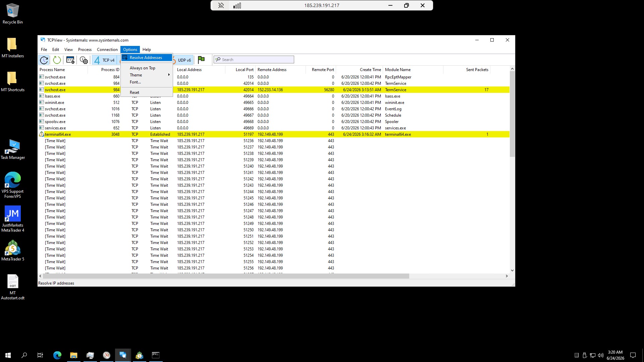Click the process properties gear toolbar icon
The width and height of the screenshot is (644, 362).
84,60
